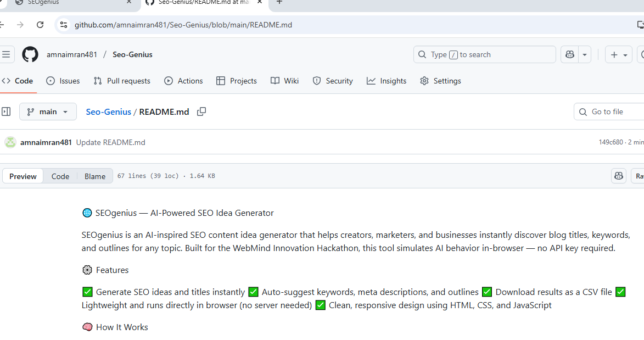Open the GitHub home logo

point(30,54)
